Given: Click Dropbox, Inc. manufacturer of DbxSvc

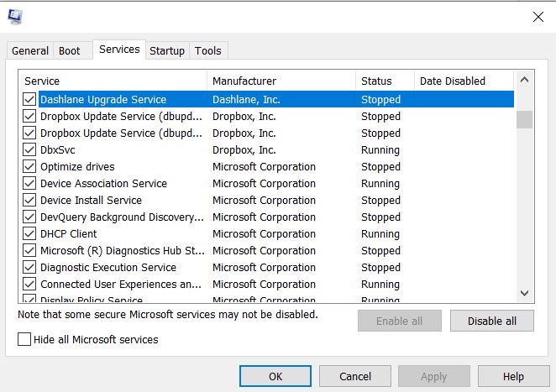Looking at the screenshot, I should [x=244, y=150].
